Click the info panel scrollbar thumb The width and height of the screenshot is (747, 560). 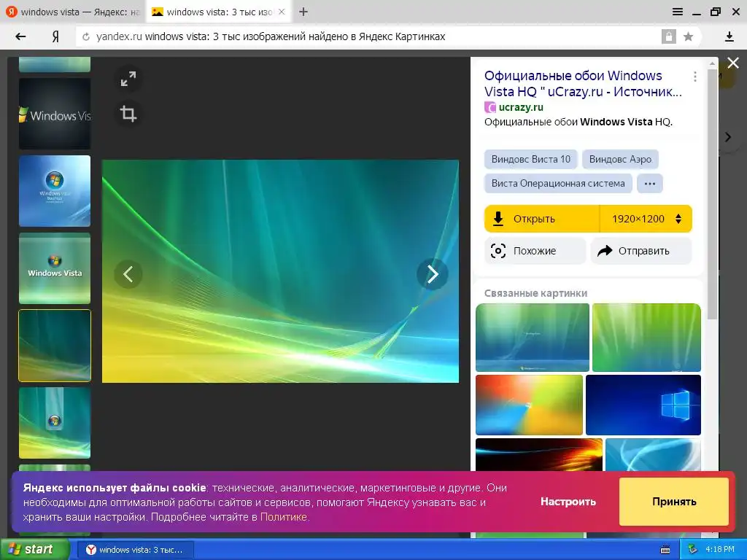point(712,194)
